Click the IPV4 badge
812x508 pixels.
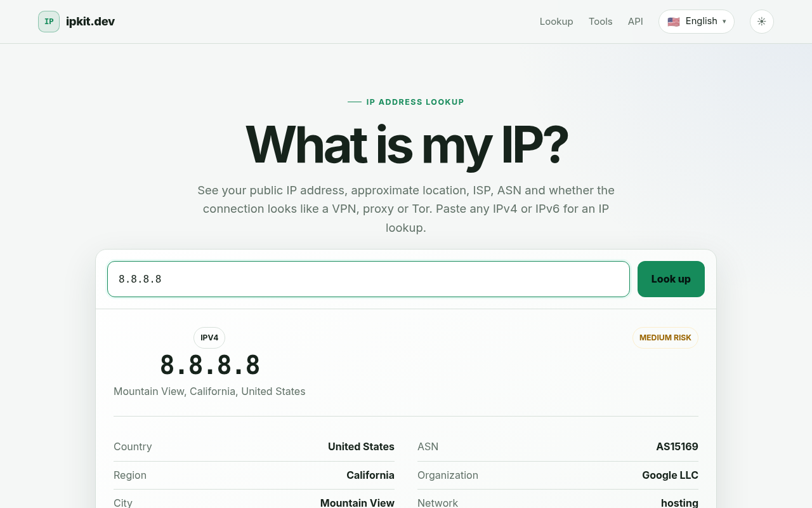pyautogui.click(x=209, y=338)
